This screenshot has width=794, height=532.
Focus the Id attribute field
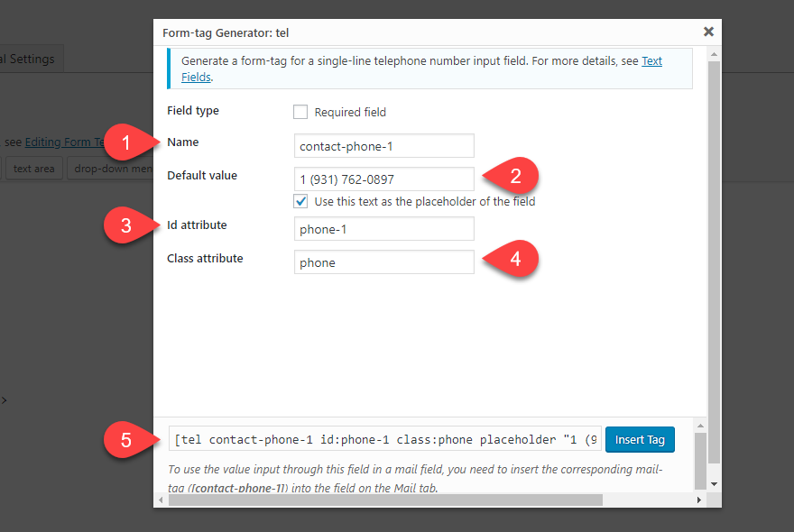click(x=383, y=229)
